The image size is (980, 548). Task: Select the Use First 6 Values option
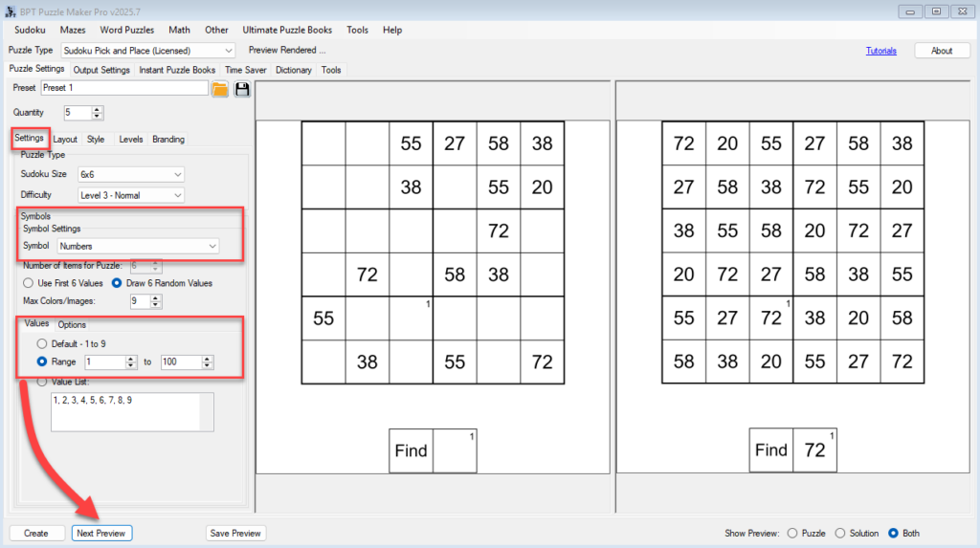28,283
